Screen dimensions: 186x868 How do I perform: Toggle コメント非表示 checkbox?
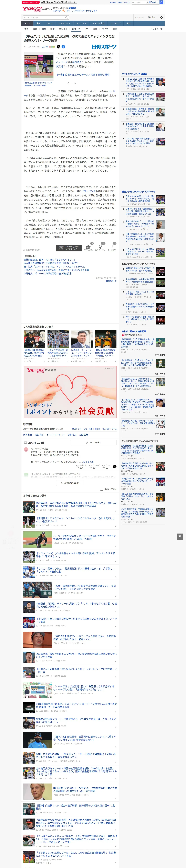click(102, 489)
